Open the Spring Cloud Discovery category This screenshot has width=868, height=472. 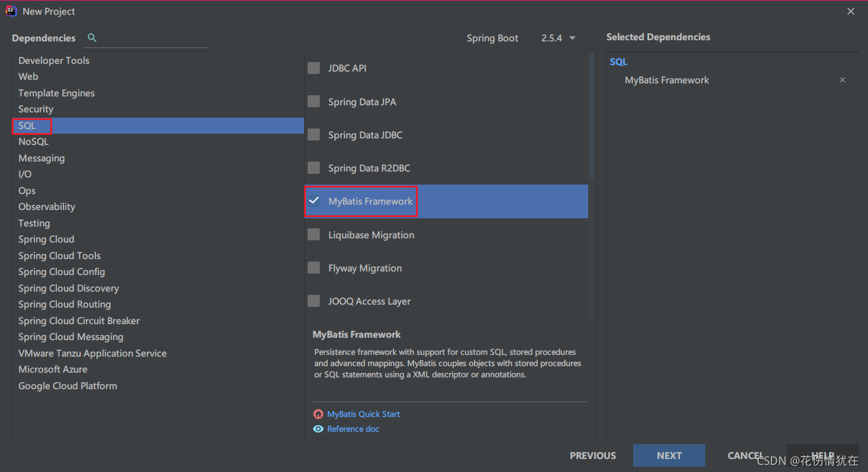69,288
